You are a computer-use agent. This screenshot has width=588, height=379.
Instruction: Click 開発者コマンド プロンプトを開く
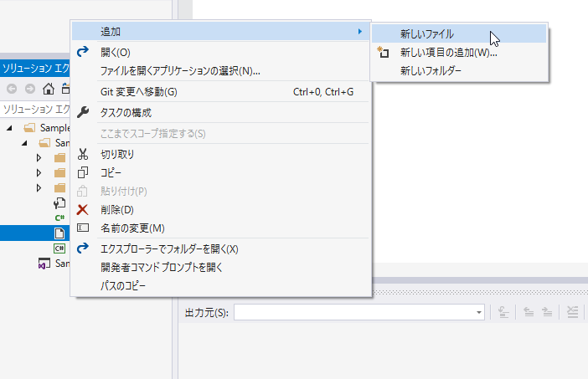coord(221,268)
